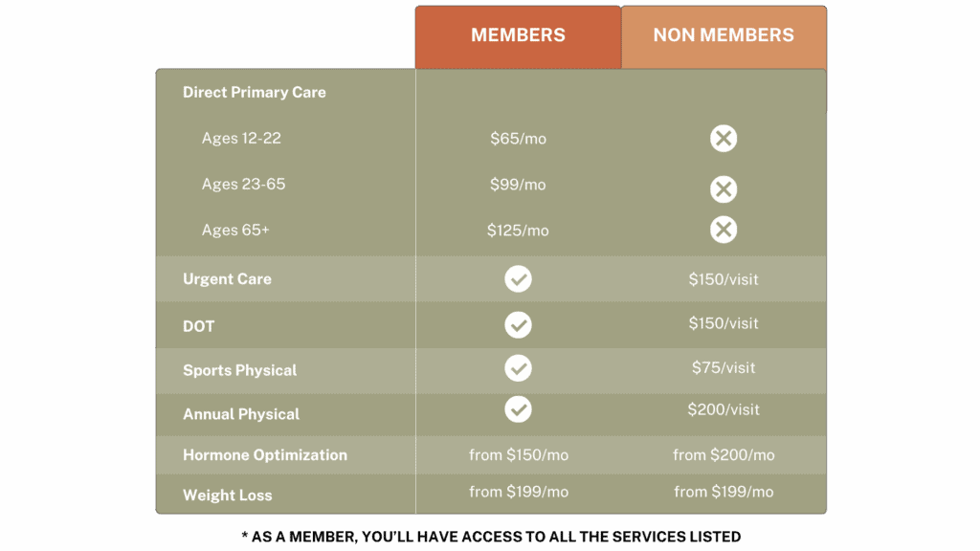
Task: Click the Annual Physical checkmark icon
Action: [x=518, y=409]
